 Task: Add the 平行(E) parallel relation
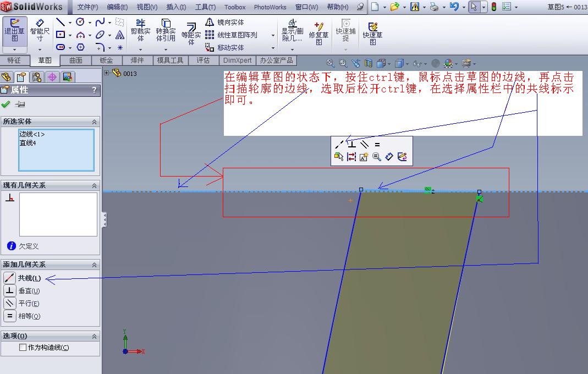pos(22,303)
